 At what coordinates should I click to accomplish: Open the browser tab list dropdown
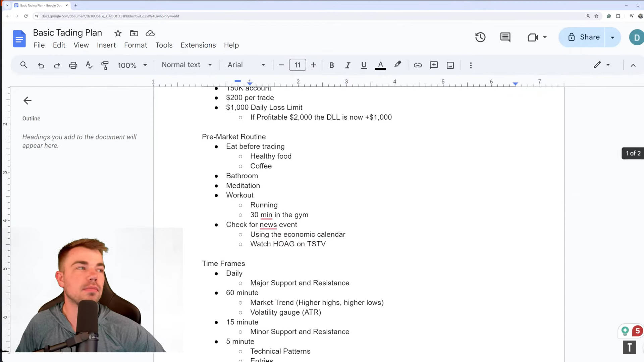[x=7, y=5]
